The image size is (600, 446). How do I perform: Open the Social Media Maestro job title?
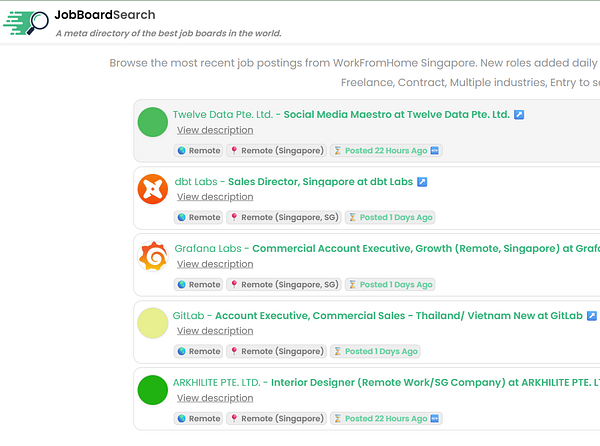click(x=396, y=114)
